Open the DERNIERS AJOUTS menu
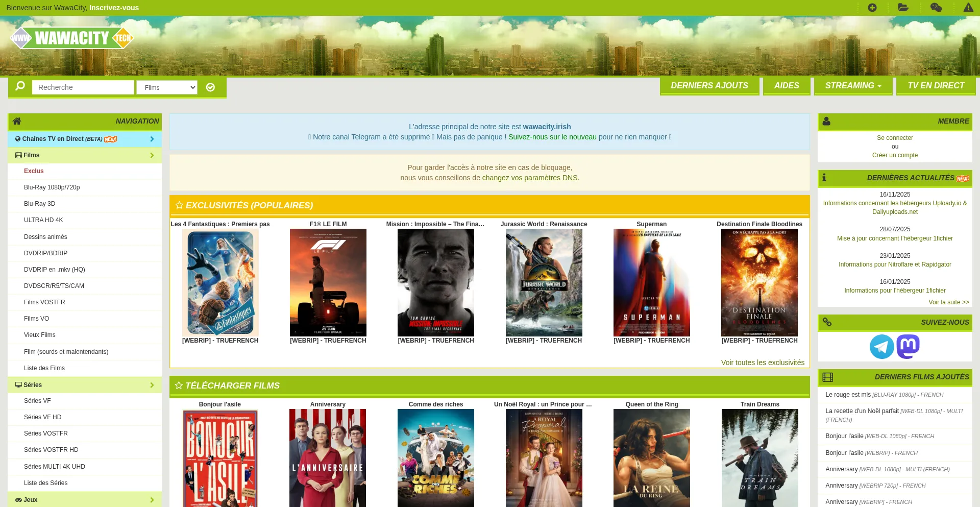This screenshot has width=980, height=507. tap(709, 86)
